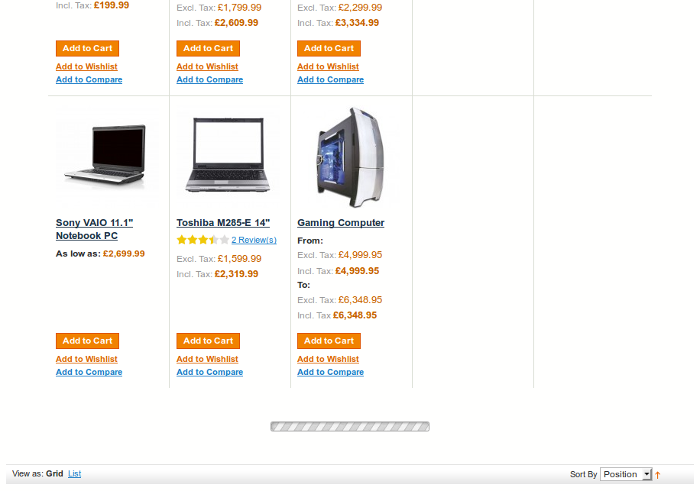Viewport: 700px width, 491px height.
Task: Open the Sort By Position dropdown
Action: [626, 474]
